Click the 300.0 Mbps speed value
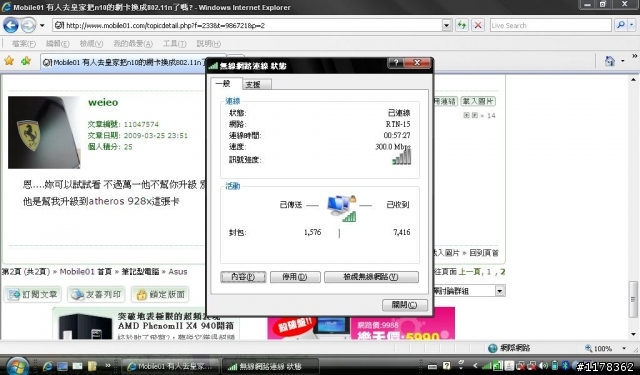 (393, 146)
